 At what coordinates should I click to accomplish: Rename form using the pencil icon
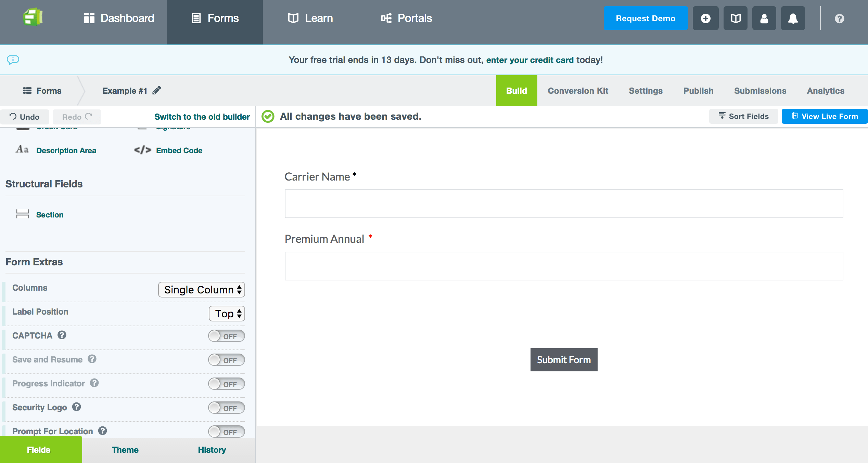tap(157, 90)
